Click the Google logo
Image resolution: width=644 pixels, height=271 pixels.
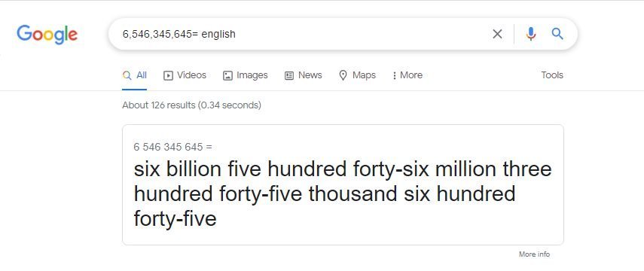tap(47, 34)
